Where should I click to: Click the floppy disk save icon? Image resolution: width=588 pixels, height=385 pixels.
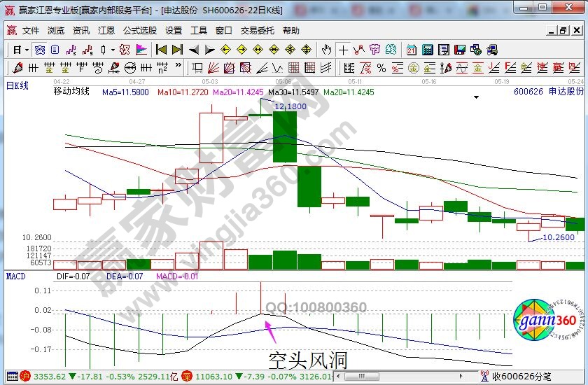pos(459,50)
